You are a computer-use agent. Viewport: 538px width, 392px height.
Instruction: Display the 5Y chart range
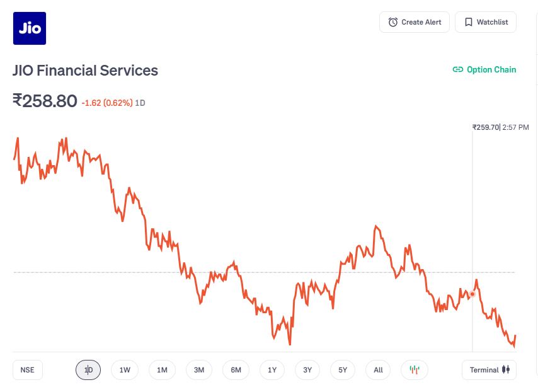coord(343,370)
